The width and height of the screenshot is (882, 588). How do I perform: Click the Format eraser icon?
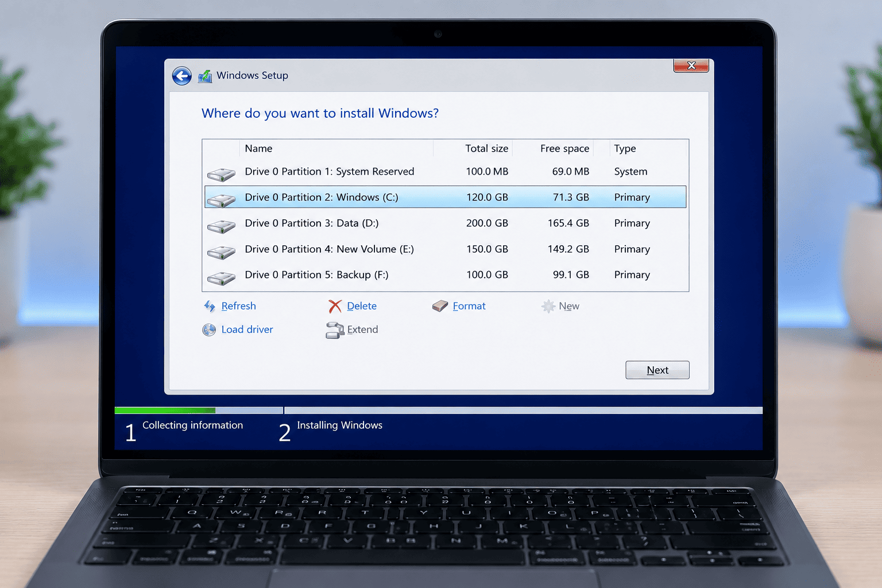pyautogui.click(x=440, y=306)
